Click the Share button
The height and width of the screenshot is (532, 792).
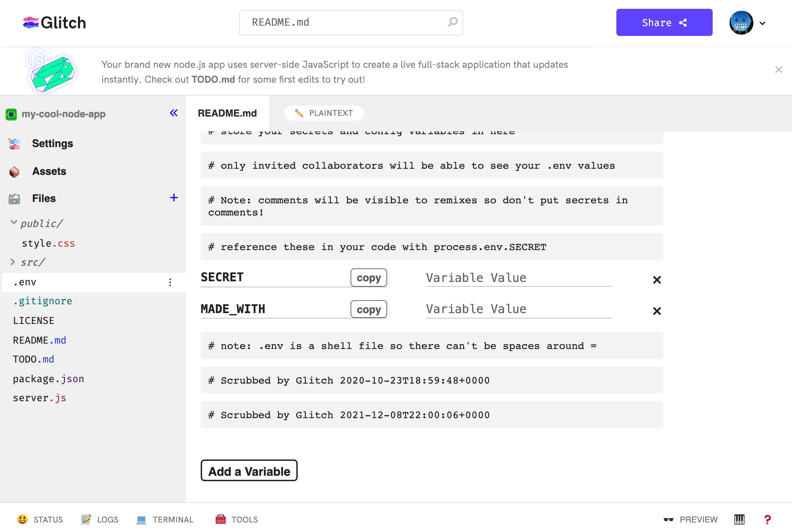[x=664, y=22]
